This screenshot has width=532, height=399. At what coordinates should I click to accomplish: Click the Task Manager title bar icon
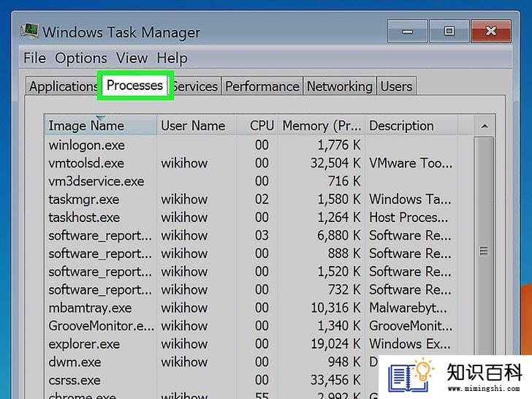coord(29,31)
